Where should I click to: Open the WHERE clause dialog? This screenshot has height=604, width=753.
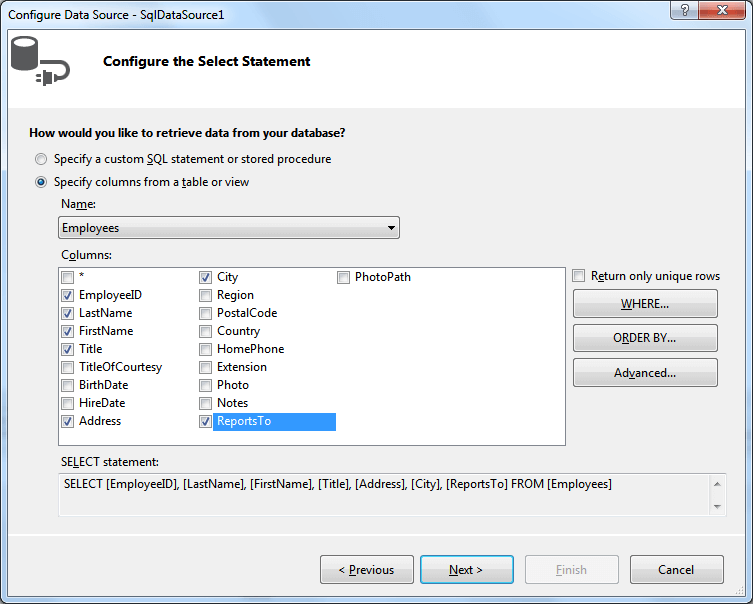(645, 303)
